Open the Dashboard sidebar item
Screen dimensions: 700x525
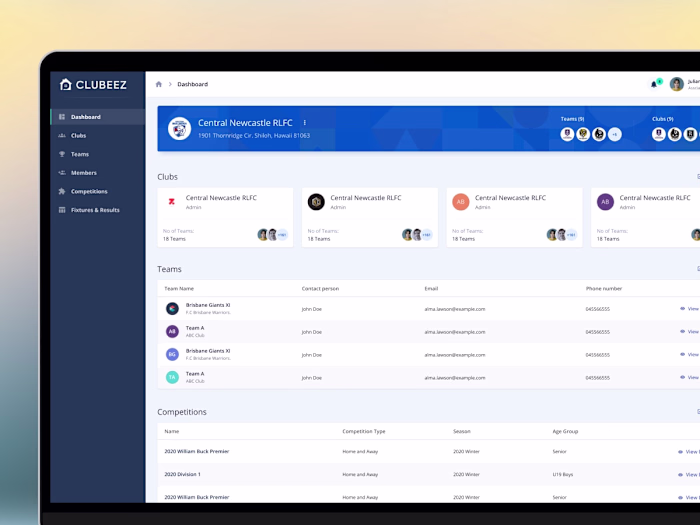98,117
